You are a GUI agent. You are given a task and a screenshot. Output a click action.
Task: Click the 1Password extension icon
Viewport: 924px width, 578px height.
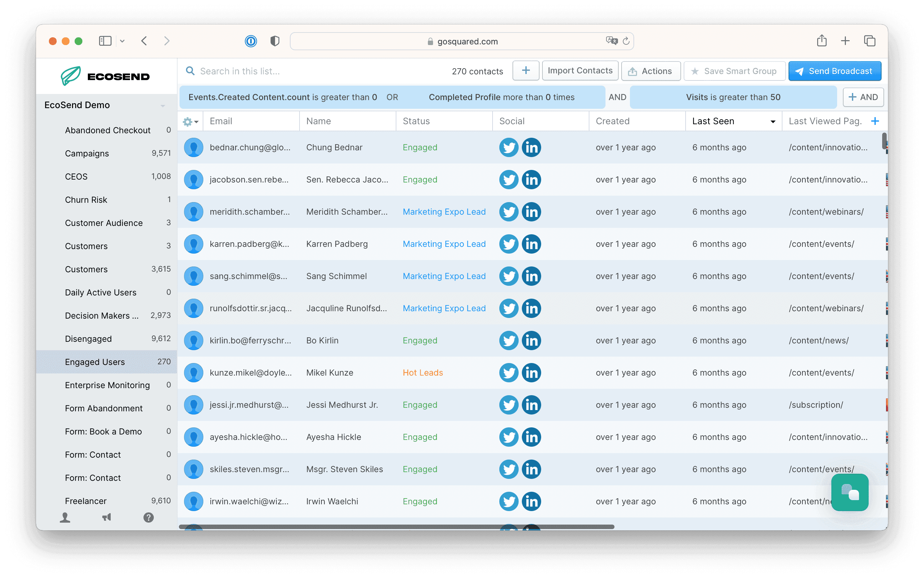pyautogui.click(x=251, y=41)
